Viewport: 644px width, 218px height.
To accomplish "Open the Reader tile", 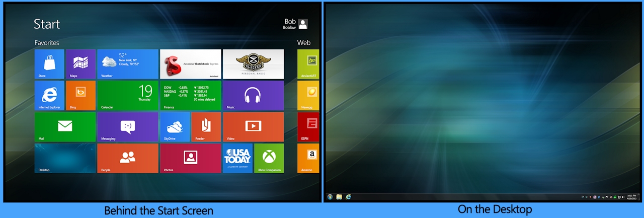I will pyautogui.click(x=206, y=127).
